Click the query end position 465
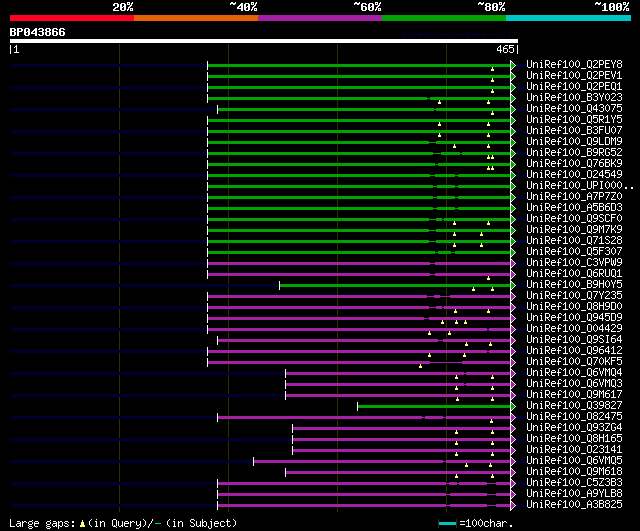Viewport: 640px width, 531px height. pyautogui.click(x=505, y=49)
